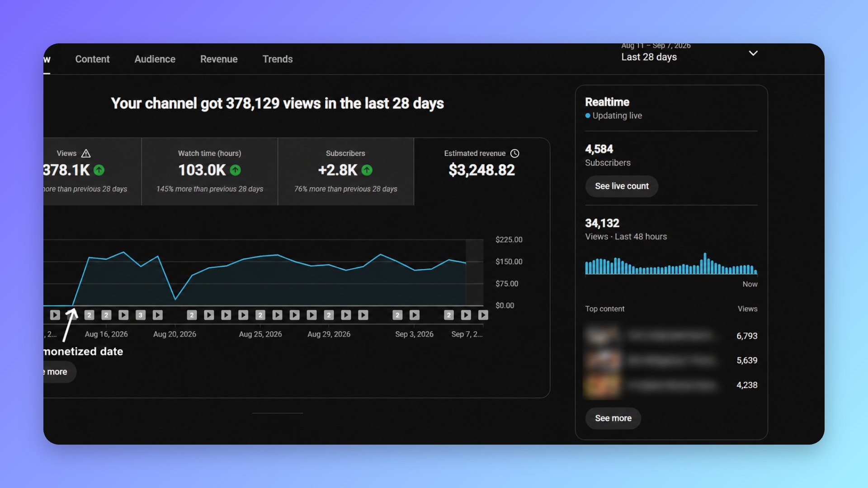
Task: Click the $225.00 axis label on chart
Action: point(509,239)
